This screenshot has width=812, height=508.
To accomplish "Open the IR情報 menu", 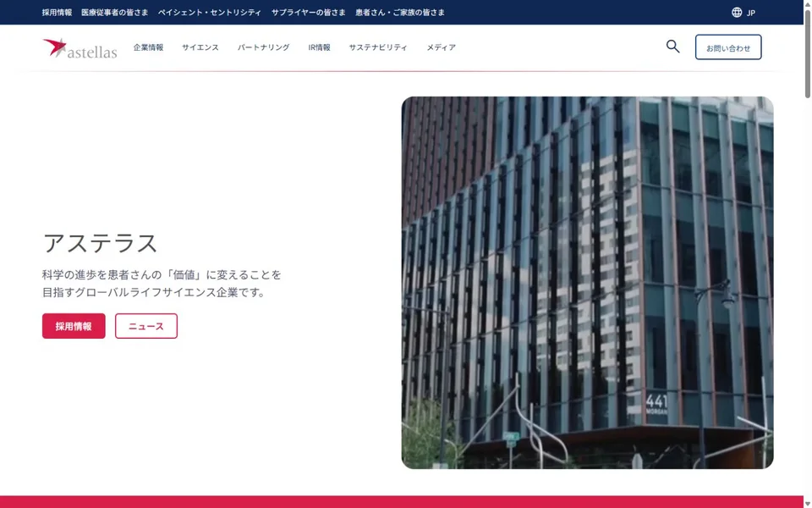I will pos(319,47).
